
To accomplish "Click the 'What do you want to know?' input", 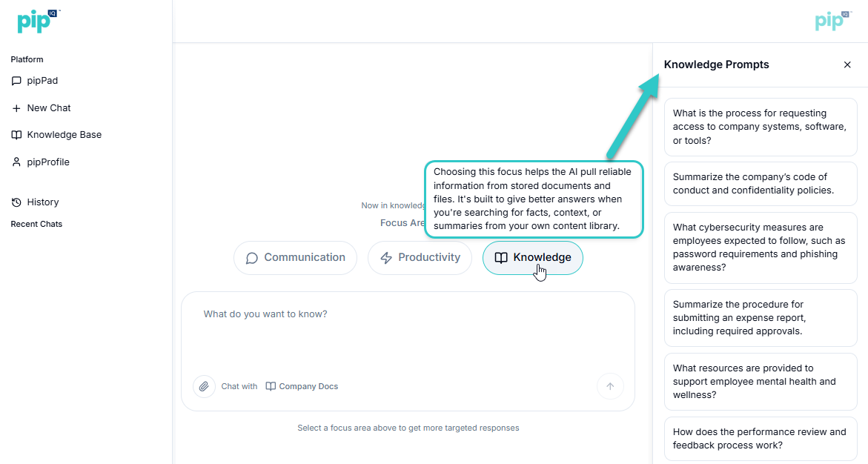I will pyautogui.click(x=408, y=314).
